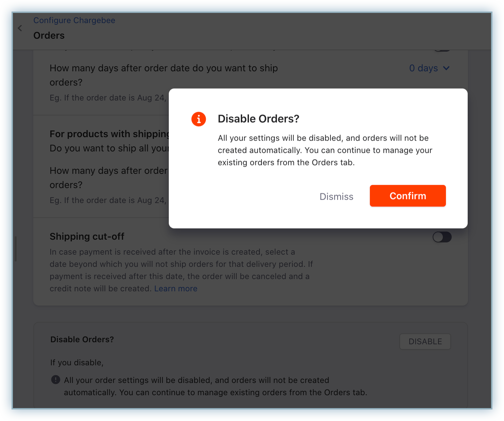
Task: Click the scrollbar handle on the left edge
Action: coord(16,249)
